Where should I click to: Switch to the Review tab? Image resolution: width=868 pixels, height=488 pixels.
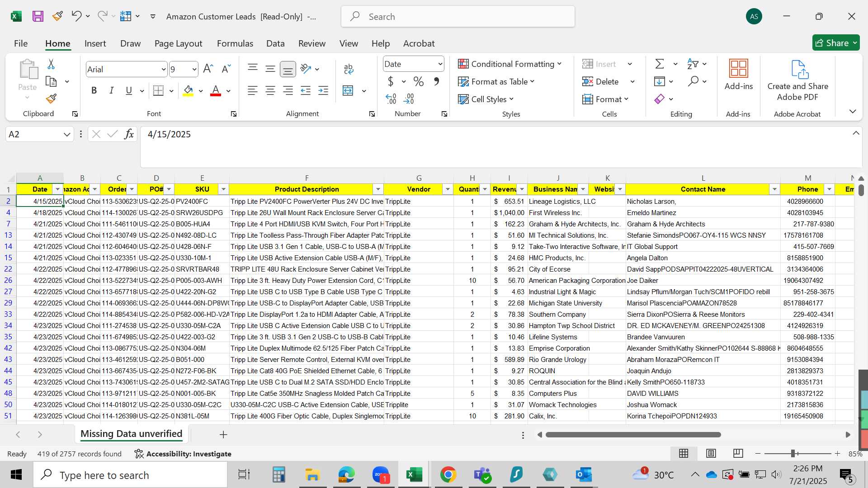tap(312, 43)
